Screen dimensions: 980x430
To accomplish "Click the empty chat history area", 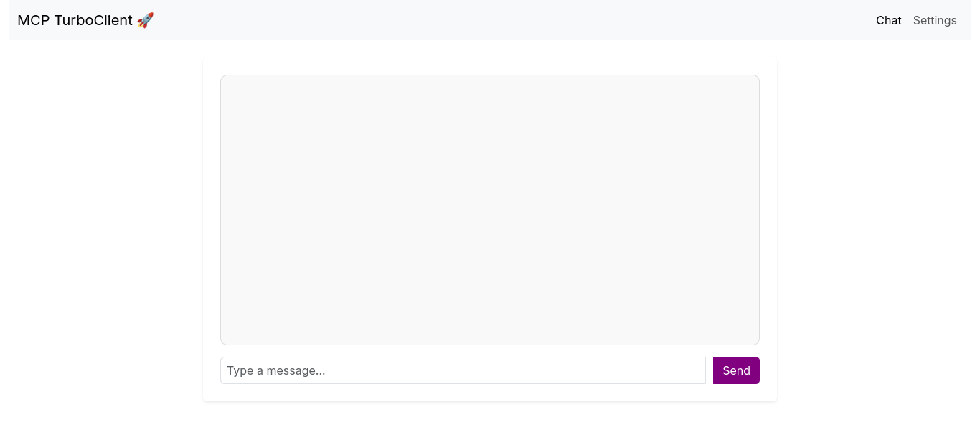I will [x=490, y=210].
